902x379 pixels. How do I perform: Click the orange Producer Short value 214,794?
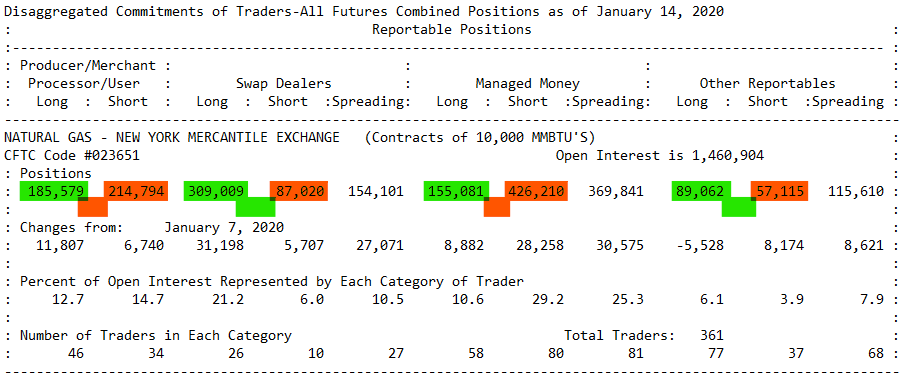click(x=135, y=191)
